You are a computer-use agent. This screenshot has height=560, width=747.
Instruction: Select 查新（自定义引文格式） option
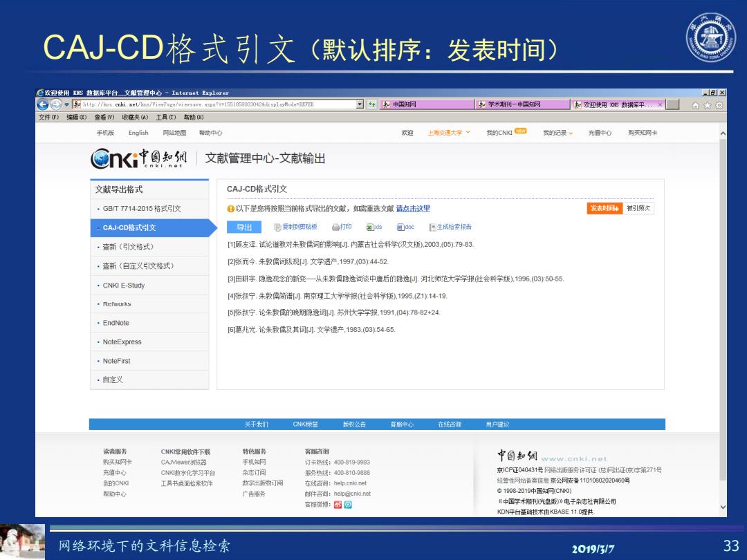149,265
